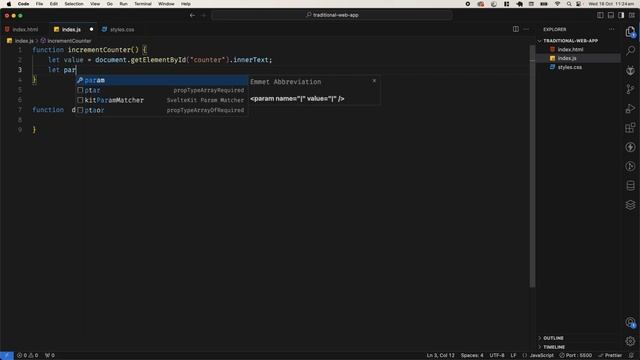Select the 'kitParamMatcher' suggestion
This screenshot has width=640, height=360.
coord(161,100)
